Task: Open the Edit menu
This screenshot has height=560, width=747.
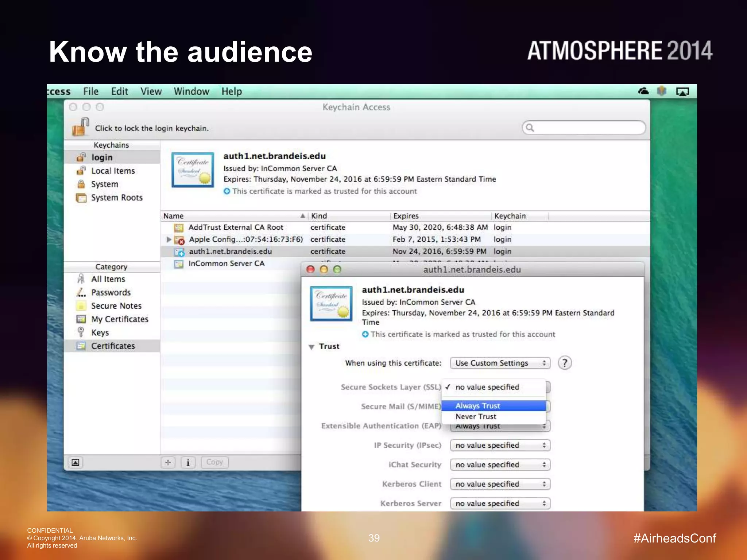Action: (120, 92)
